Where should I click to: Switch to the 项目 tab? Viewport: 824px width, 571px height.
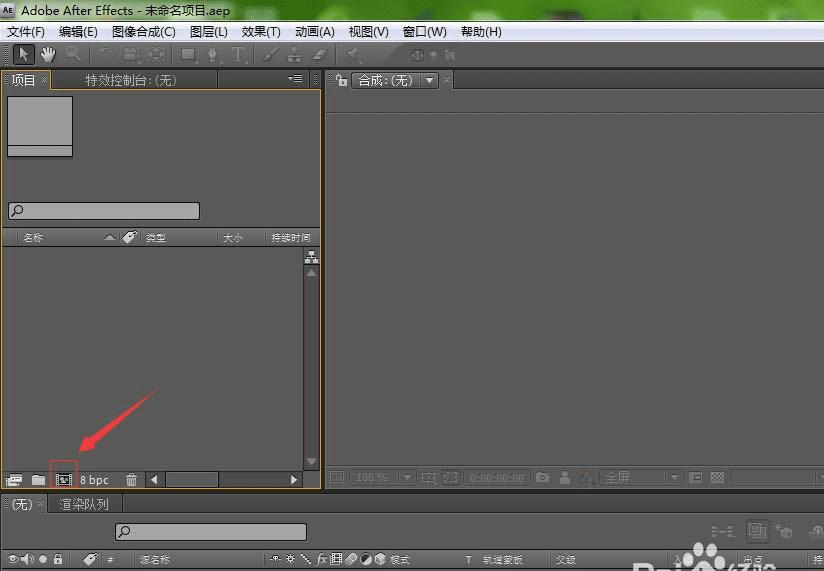click(24, 80)
